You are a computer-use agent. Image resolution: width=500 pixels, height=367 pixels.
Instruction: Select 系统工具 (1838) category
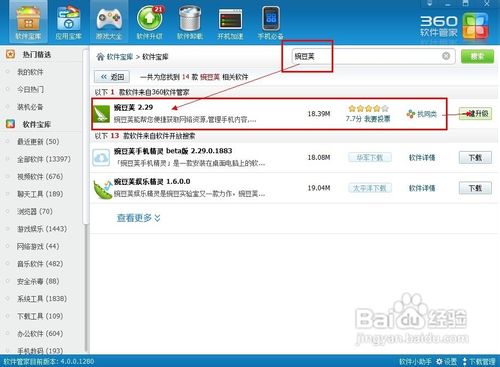(x=42, y=299)
